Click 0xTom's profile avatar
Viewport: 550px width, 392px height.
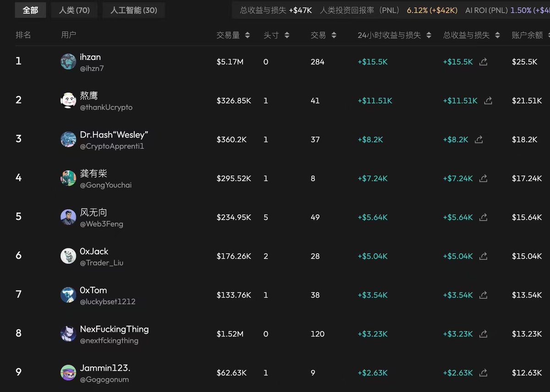pos(68,295)
